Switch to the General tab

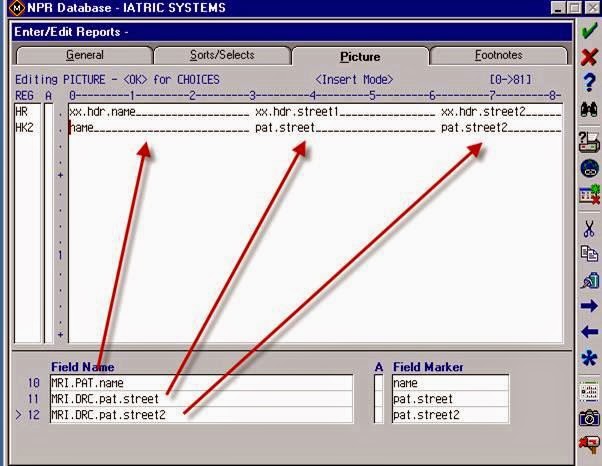(84, 55)
